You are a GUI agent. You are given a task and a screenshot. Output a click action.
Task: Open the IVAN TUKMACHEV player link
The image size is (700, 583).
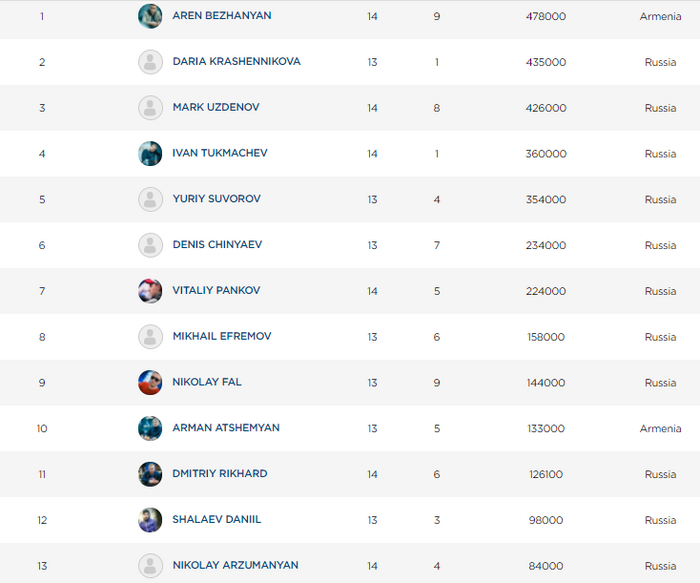pyautogui.click(x=220, y=154)
